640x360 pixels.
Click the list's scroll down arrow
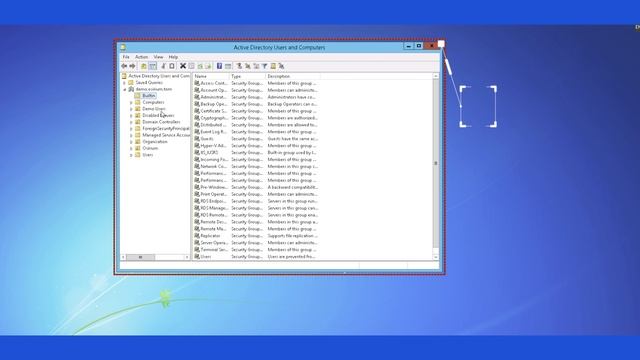pyautogui.click(x=436, y=257)
